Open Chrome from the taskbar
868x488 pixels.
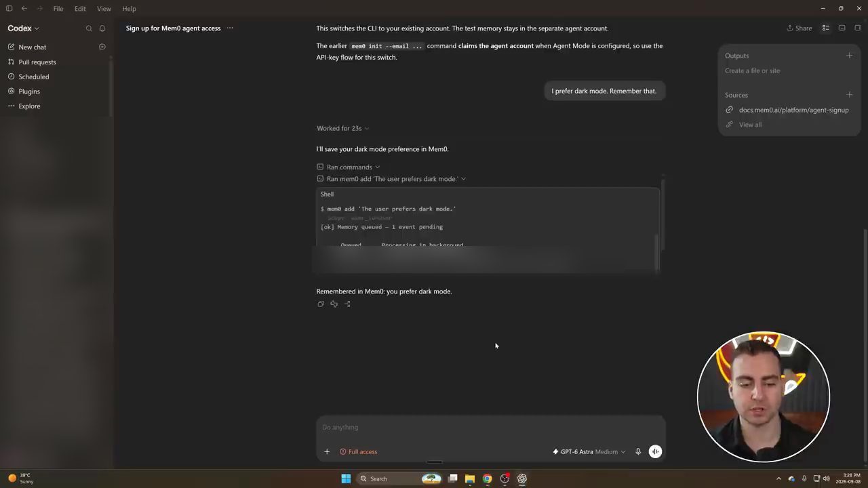487,479
